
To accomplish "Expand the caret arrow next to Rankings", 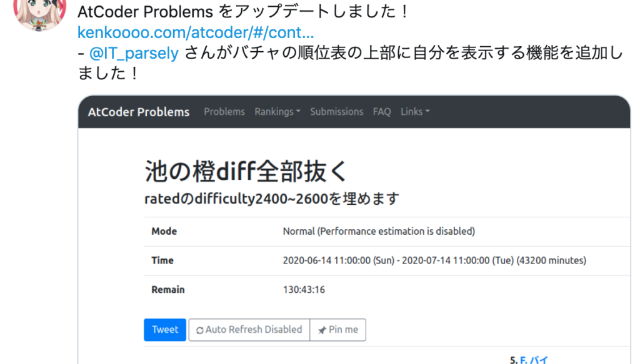I will pos(297,112).
